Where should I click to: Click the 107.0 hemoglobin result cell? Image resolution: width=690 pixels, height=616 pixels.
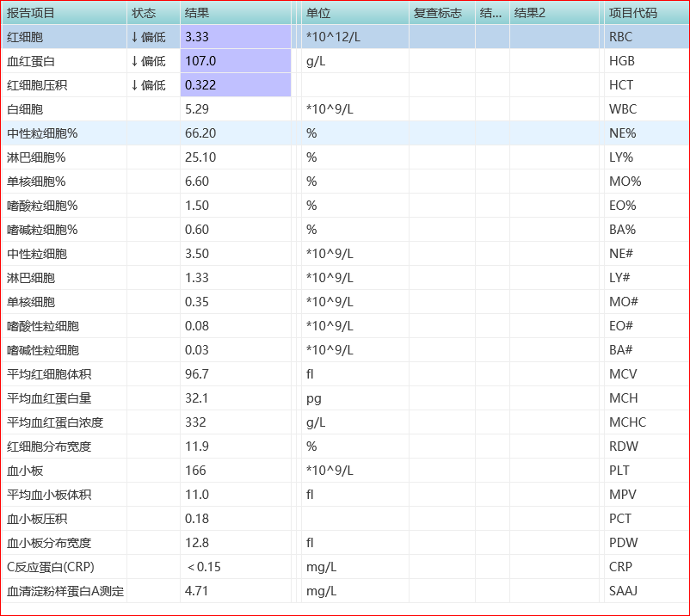[236, 61]
